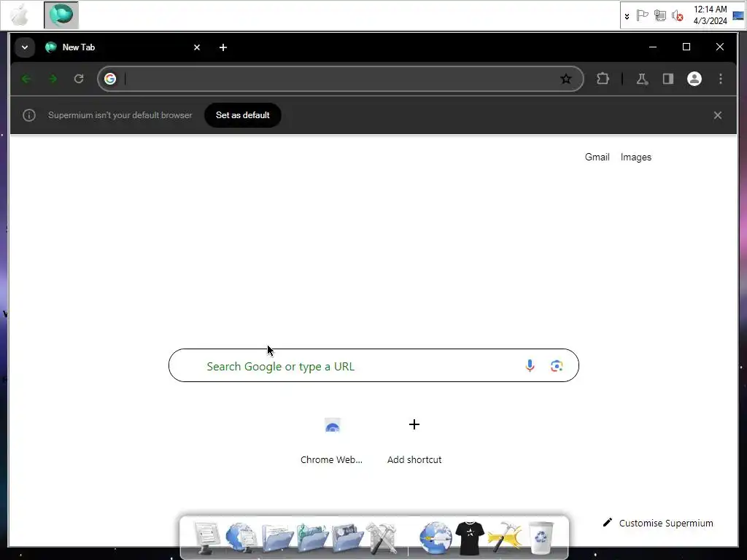Viewport: 747px width, 560px height.
Task: Click the Google icon in the address bar
Action: [x=110, y=79]
